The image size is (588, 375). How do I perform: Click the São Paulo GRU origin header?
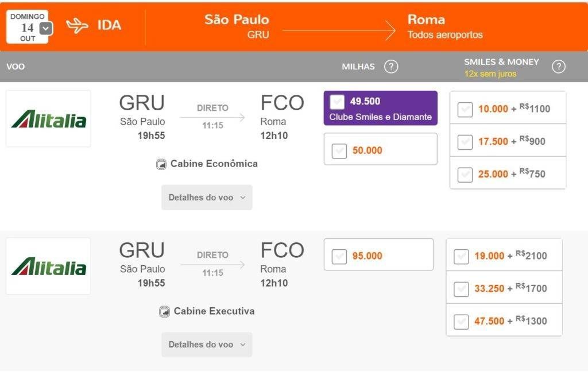(237, 26)
